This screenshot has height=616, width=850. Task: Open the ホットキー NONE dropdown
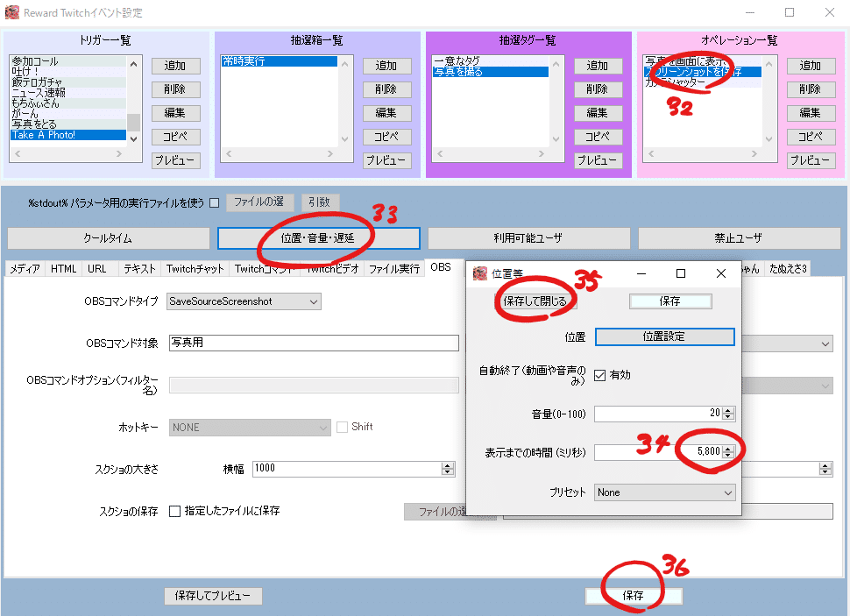[250, 428]
